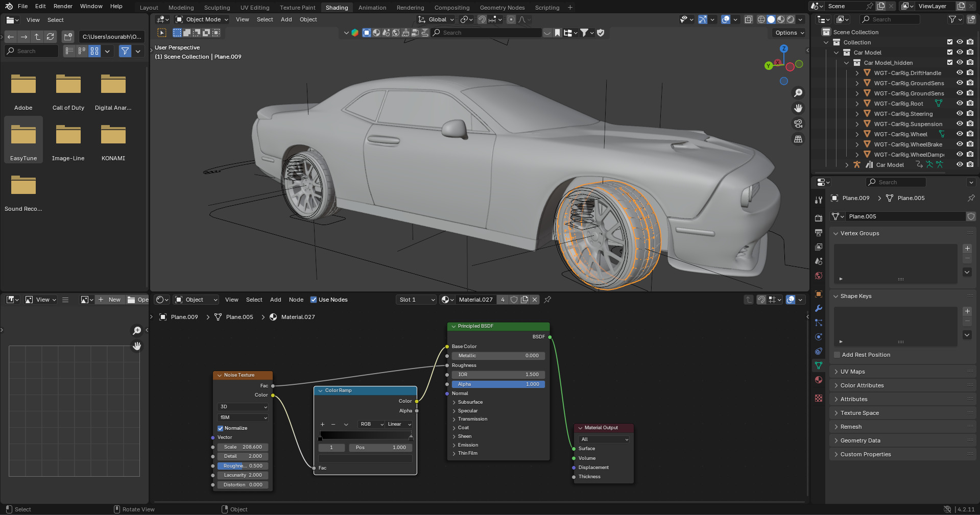Open the Render menu
980x515 pixels.
63,6
